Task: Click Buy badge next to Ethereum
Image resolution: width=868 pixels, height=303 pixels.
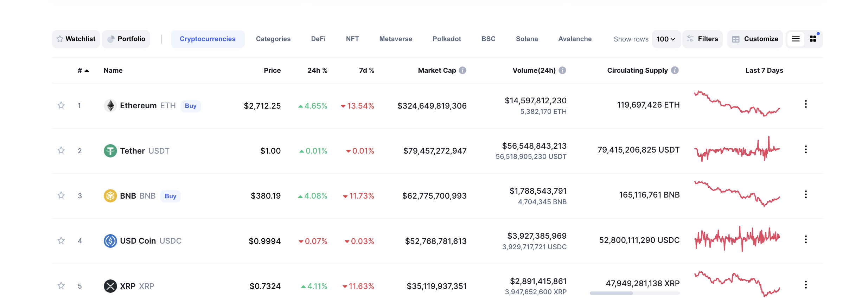Action: (x=191, y=106)
